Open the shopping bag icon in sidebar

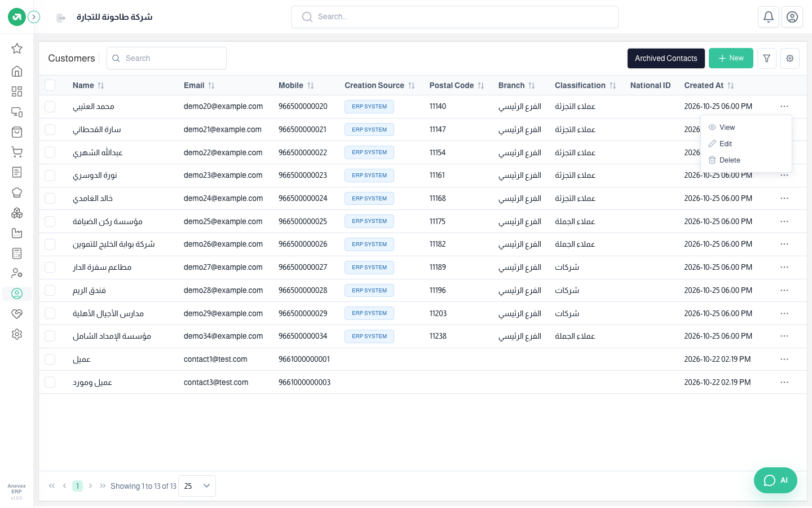pyautogui.click(x=17, y=132)
